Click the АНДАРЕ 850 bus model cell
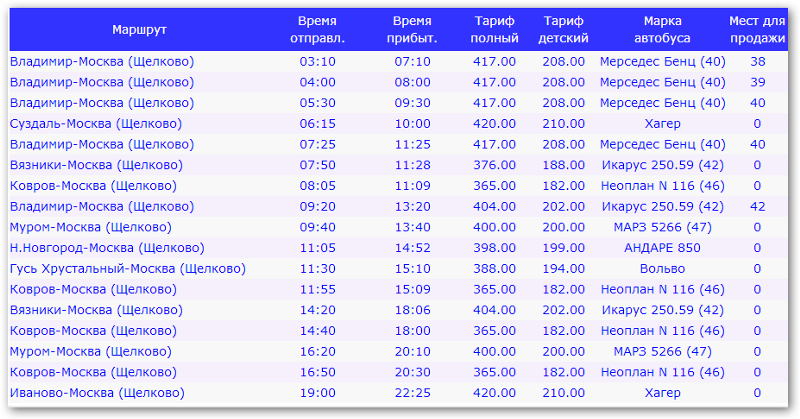Viewport: 800px width, 419px height. pyautogui.click(x=662, y=248)
